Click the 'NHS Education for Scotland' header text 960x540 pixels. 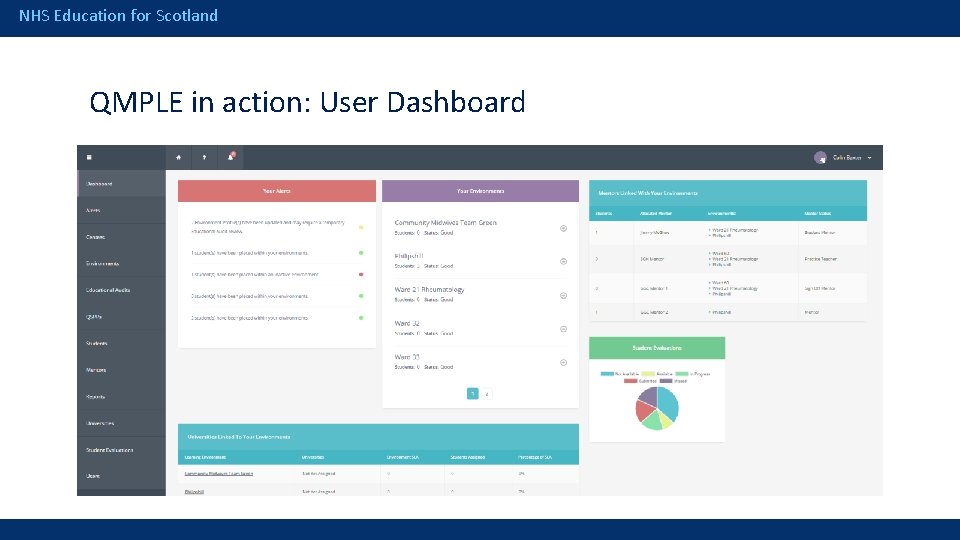click(x=118, y=15)
